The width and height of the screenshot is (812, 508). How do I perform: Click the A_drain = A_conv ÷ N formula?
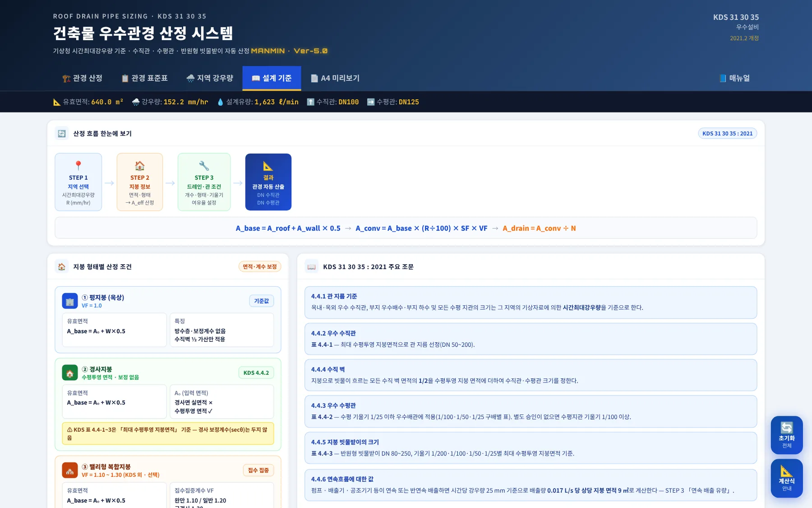tap(539, 228)
